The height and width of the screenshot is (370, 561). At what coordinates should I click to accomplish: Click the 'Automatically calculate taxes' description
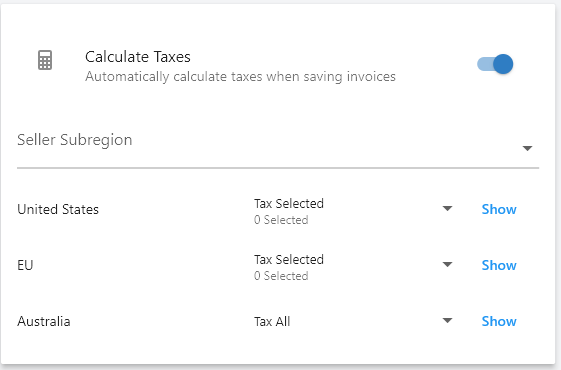click(240, 77)
